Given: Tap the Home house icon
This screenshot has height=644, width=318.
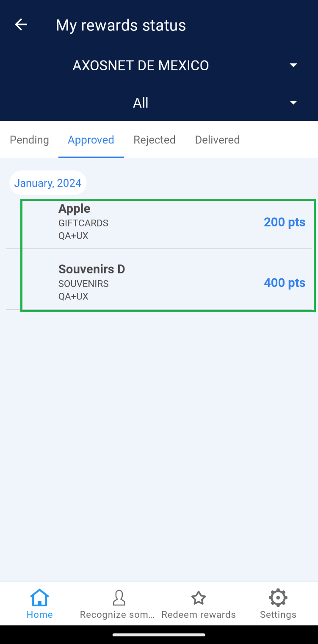Looking at the screenshot, I should pyautogui.click(x=39, y=597).
